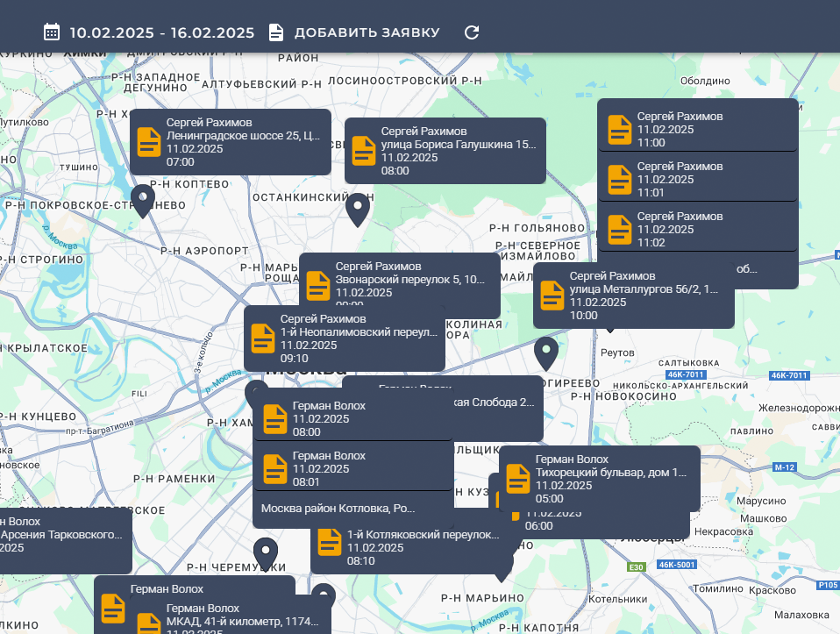
Task: Select Сергей Рахимов order at 11:00
Action: click(697, 129)
